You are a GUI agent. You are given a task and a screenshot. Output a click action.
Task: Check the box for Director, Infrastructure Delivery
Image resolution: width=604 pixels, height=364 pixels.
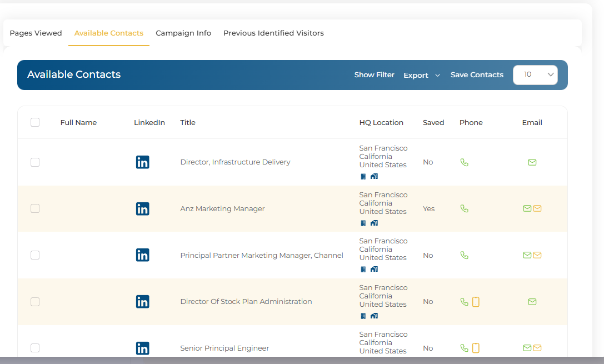35,162
